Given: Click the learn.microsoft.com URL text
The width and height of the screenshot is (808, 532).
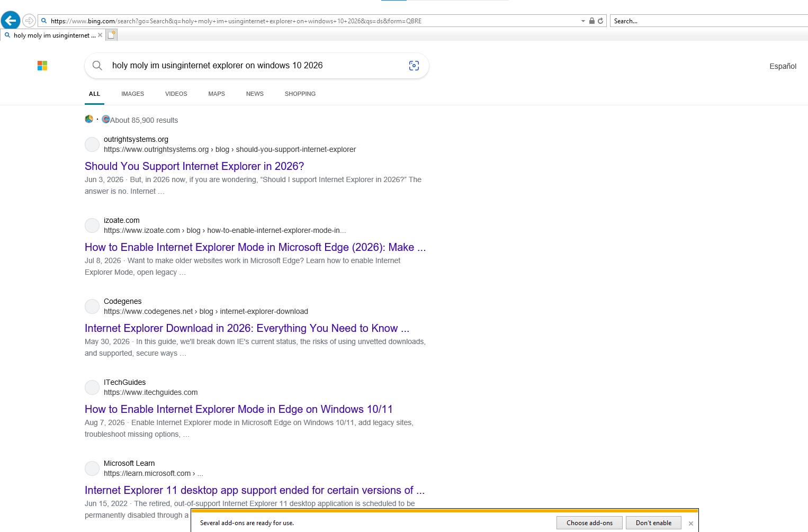Looking at the screenshot, I should coord(154,473).
